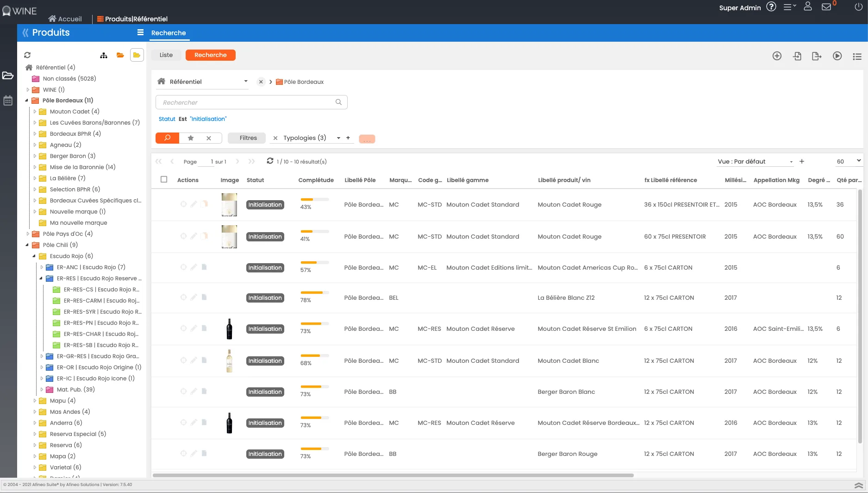Add a new view with the plus button

(x=802, y=161)
